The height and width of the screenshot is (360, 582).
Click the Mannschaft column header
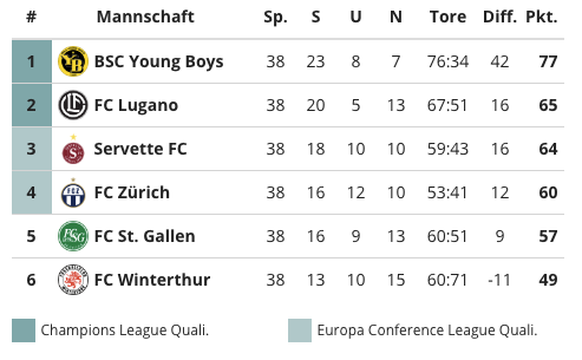point(146,17)
